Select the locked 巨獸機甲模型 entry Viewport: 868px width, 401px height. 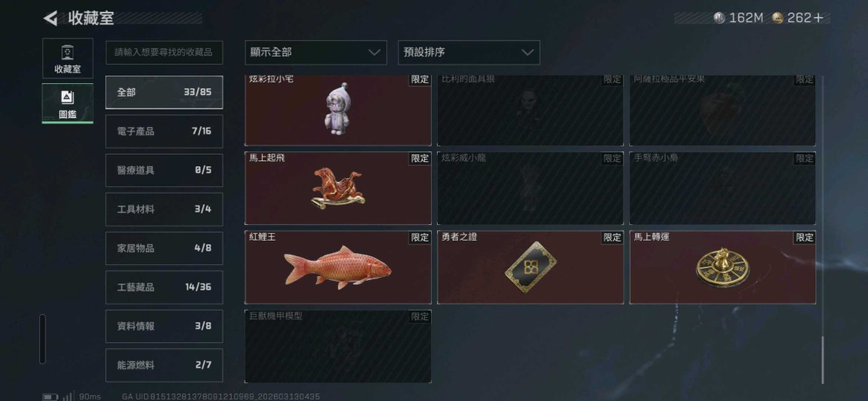coord(337,347)
